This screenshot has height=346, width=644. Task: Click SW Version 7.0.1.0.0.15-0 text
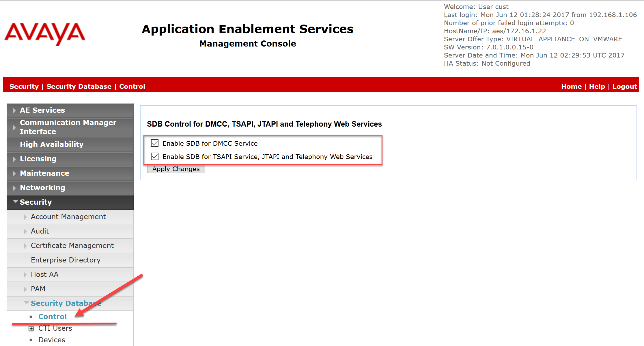tap(489, 47)
